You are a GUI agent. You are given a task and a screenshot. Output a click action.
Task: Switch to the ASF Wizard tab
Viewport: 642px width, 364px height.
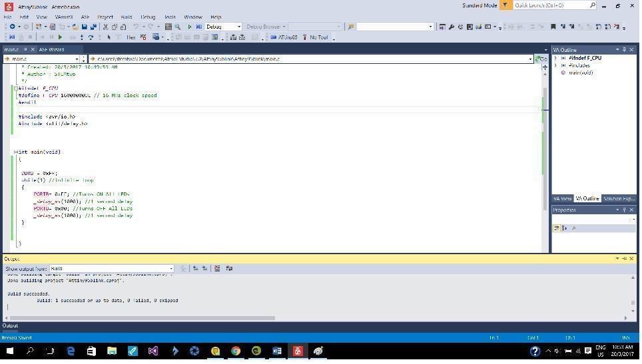(x=51, y=49)
